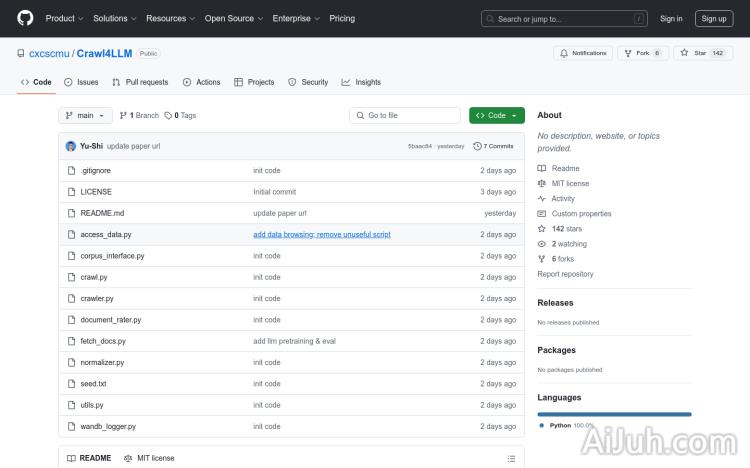Viewport: 750px width, 468px height.
Task: Expand the Product menu
Action: click(64, 18)
